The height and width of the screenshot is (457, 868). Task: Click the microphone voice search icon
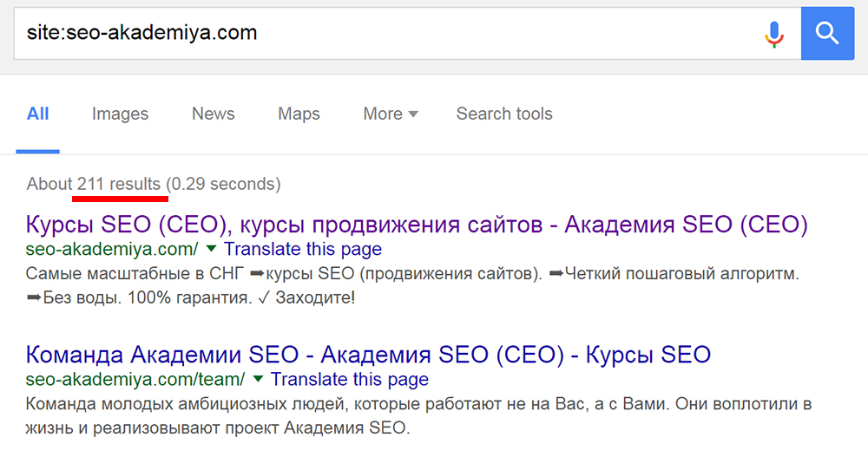[x=773, y=34]
